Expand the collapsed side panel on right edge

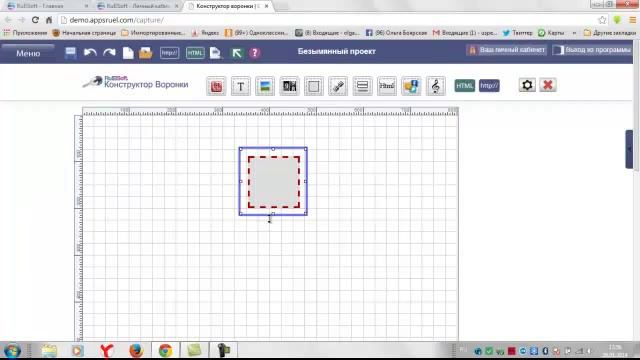pos(629,149)
